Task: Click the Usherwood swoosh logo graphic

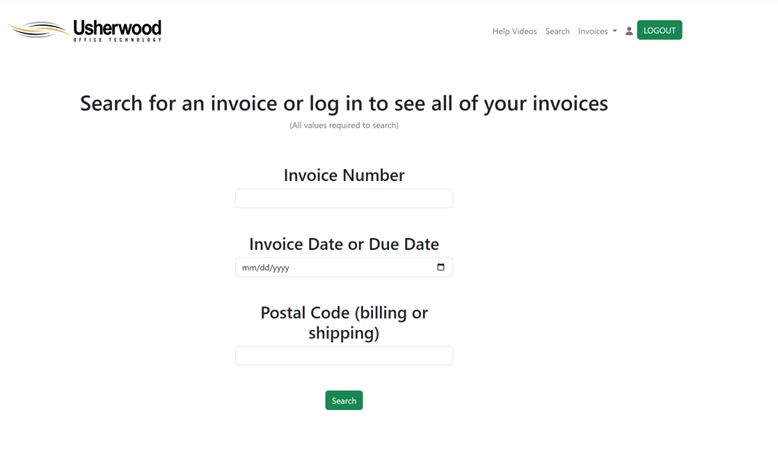Action: [x=40, y=30]
